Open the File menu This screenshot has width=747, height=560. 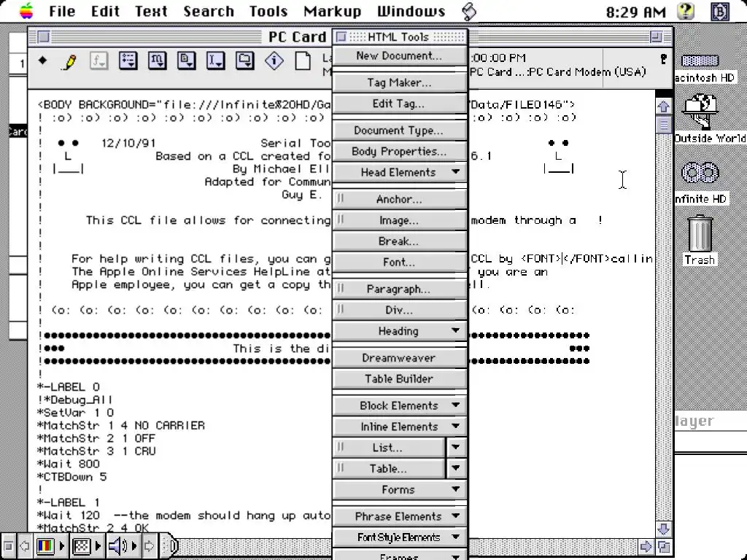click(62, 11)
